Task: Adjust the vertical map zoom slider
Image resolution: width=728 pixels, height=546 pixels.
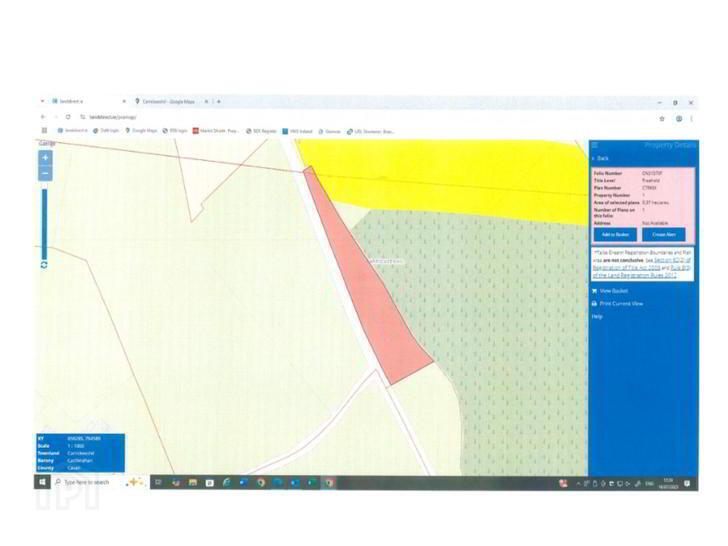Action: [45, 224]
